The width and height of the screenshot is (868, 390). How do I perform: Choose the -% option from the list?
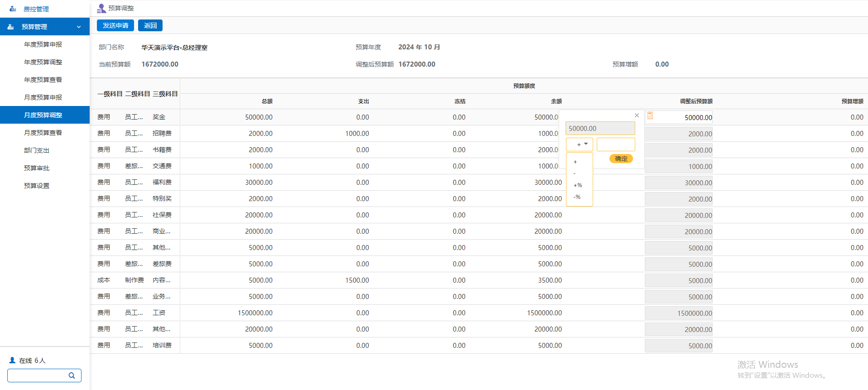577,197
